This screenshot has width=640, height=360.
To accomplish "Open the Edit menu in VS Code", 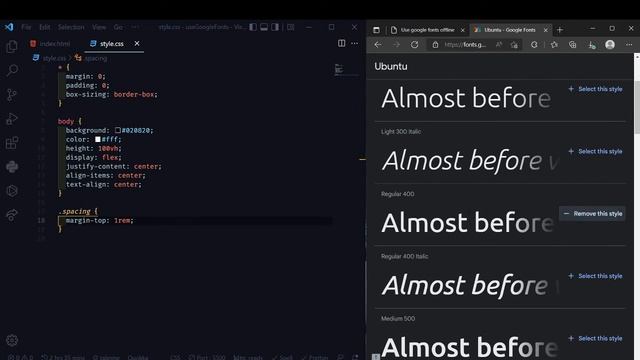I will tap(44, 27).
